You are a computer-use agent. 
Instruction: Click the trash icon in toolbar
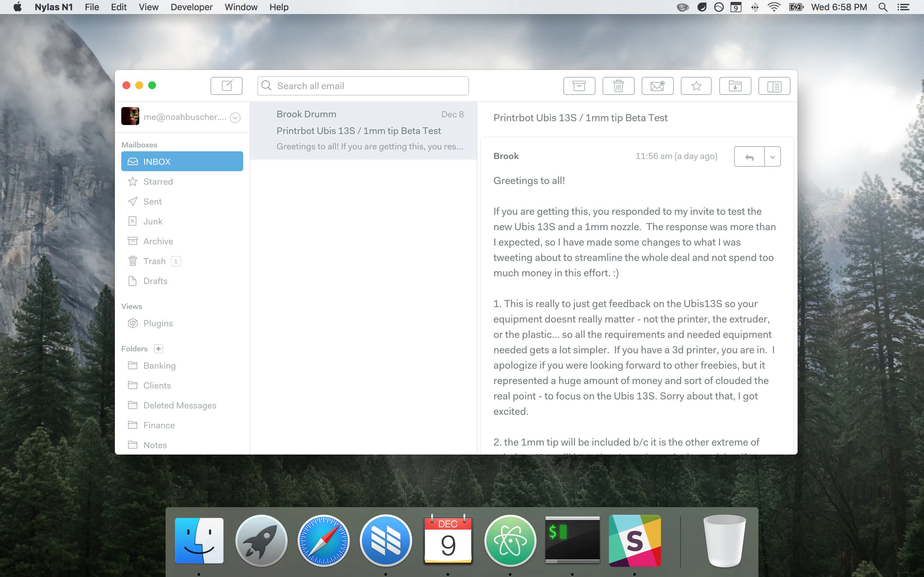tap(618, 86)
